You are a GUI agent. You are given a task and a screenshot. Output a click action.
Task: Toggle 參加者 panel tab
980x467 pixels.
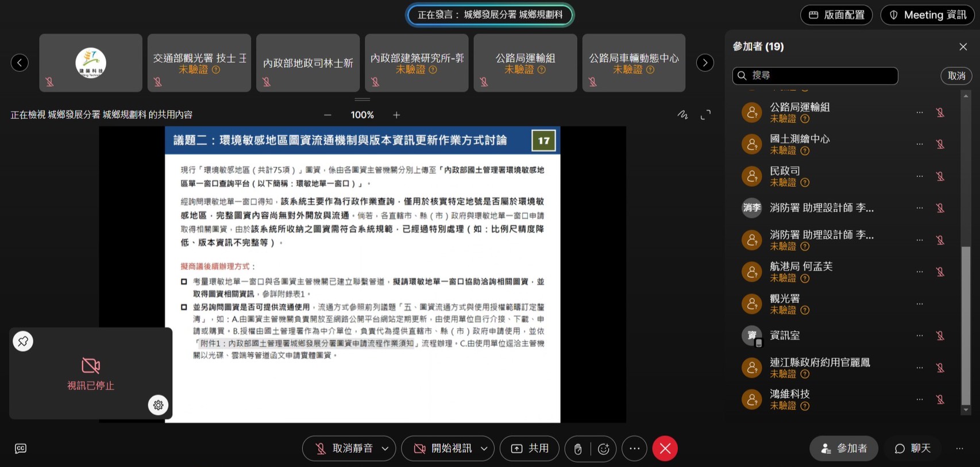point(844,449)
